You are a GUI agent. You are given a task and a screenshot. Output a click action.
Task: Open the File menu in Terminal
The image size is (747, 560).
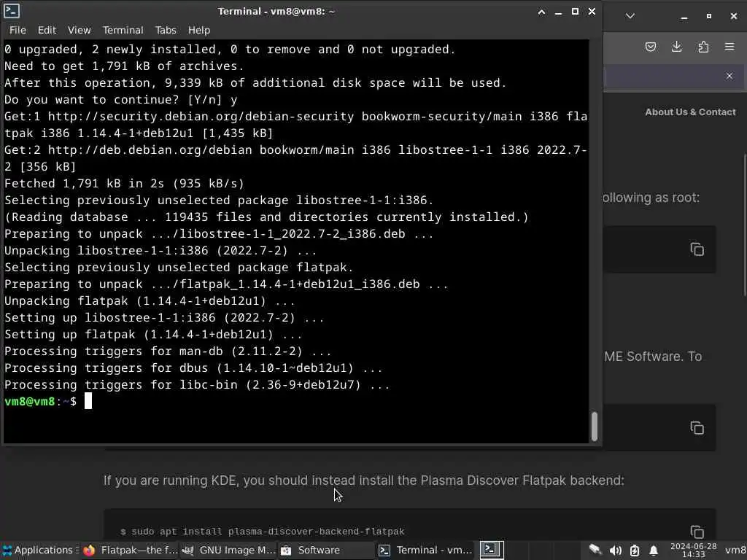pos(18,30)
